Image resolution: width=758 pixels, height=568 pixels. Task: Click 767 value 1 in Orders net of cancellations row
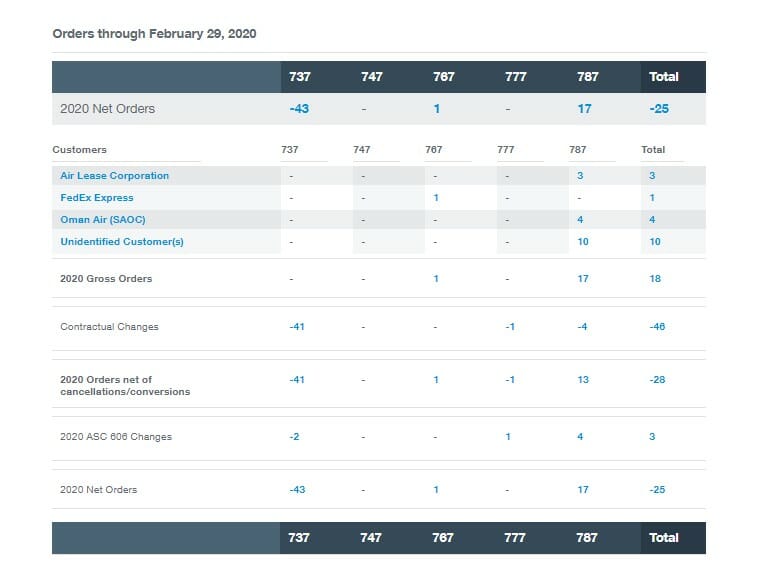[436, 380]
